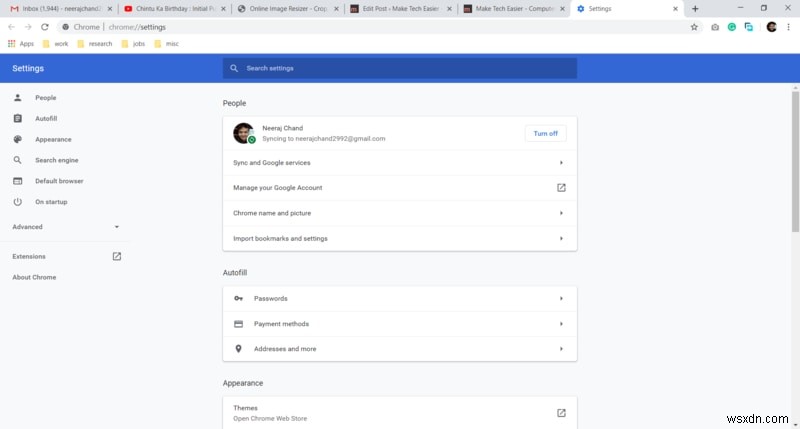Click arrow next to Import bookmarks and settings
The height and width of the screenshot is (429, 800).
[x=561, y=239]
